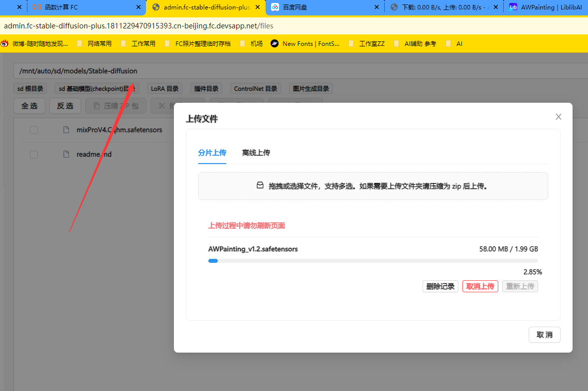Screen dimensions: 588x391
Task: Open the ControlNet 目录 shortcut
Action: [x=256, y=89]
